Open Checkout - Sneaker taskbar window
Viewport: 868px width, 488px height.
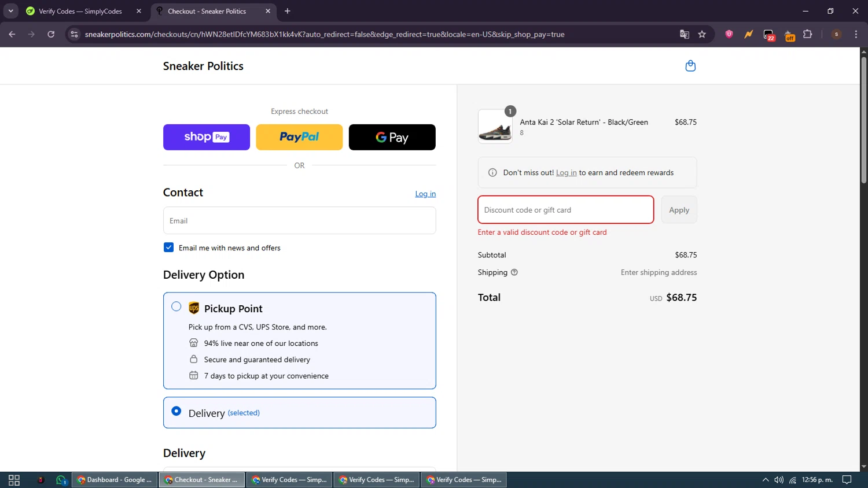(202, 480)
